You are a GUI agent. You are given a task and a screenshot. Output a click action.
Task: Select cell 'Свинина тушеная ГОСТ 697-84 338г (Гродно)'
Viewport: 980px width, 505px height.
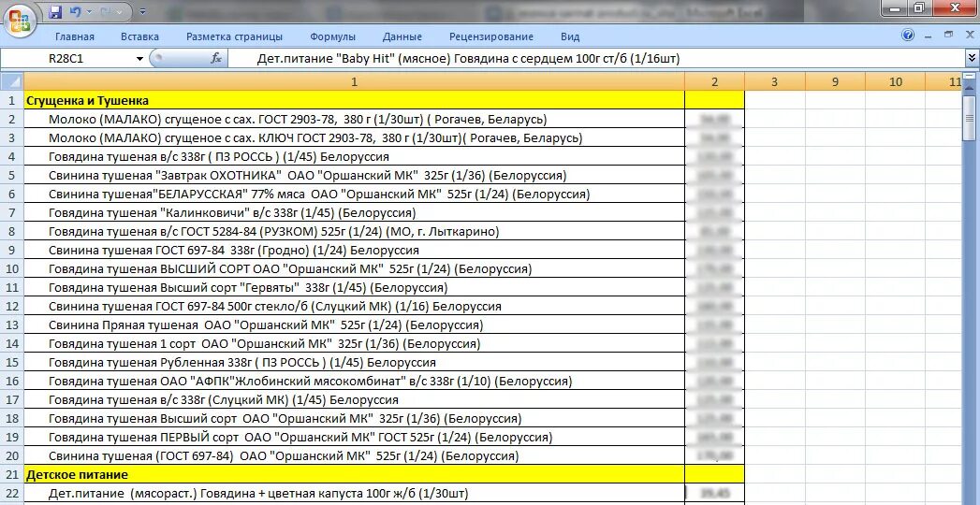[x=355, y=251]
